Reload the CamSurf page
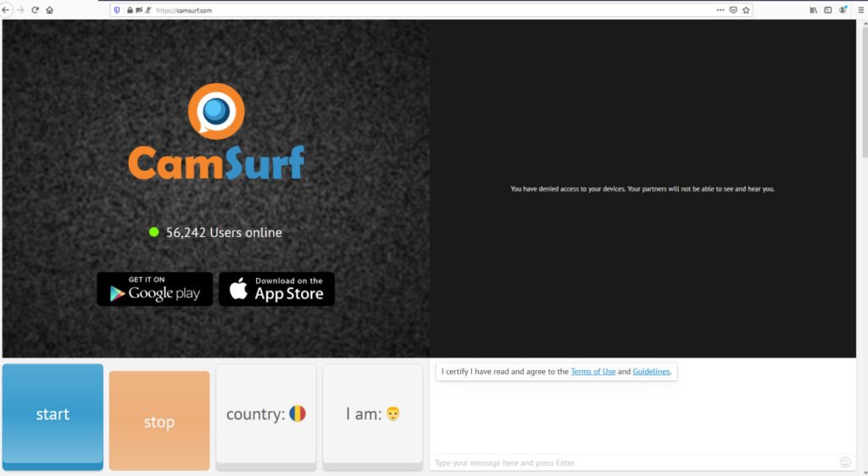The width and height of the screenshot is (868, 476). pyautogui.click(x=35, y=10)
